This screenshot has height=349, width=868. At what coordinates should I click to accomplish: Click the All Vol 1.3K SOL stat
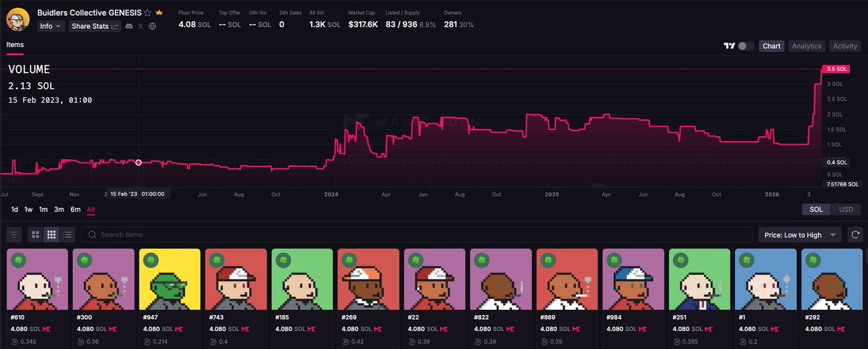point(324,20)
